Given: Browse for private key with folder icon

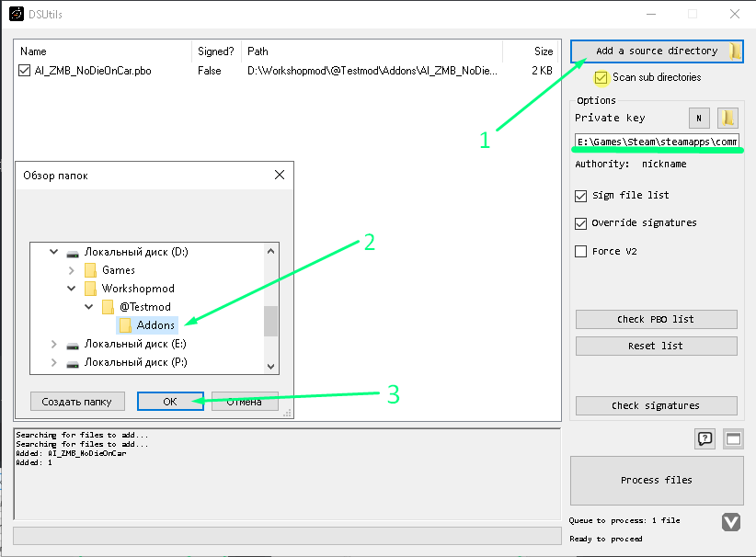Looking at the screenshot, I should 727,118.
